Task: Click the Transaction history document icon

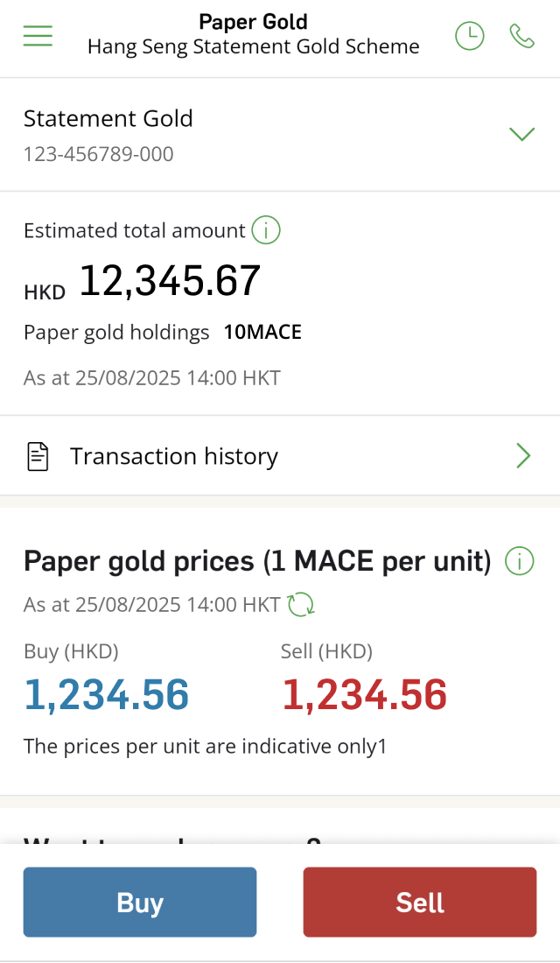Action: coord(38,456)
